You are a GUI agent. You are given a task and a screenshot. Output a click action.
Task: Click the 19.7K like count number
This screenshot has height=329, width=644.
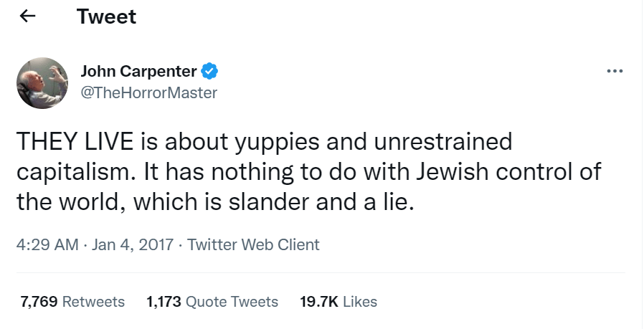(319, 302)
